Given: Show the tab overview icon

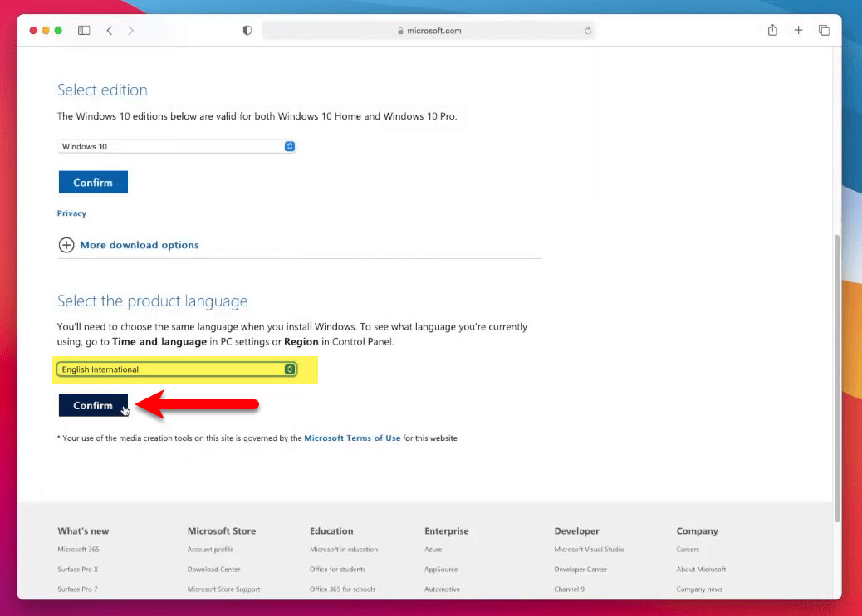Looking at the screenshot, I should point(824,30).
